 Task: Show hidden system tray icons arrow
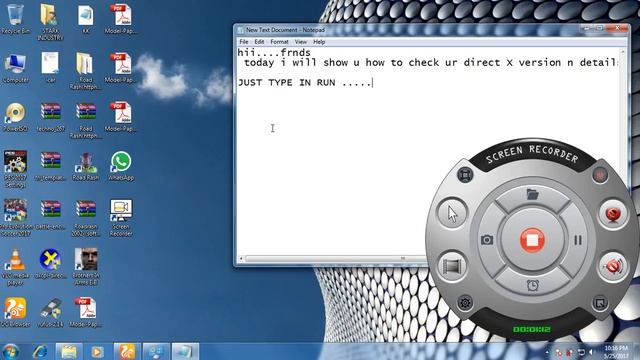[x=547, y=352]
